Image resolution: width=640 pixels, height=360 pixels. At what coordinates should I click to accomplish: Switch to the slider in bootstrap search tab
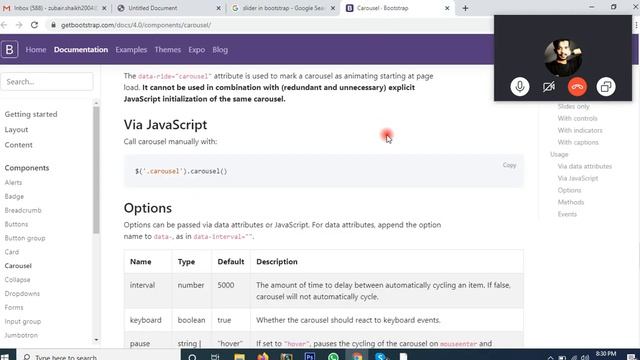pos(282,8)
